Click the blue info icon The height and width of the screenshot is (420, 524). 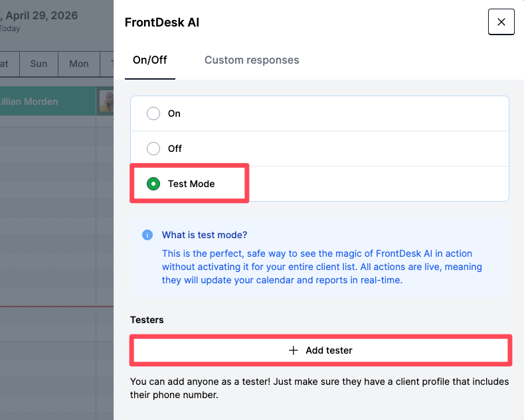pyautogui.click(x=147, y=236)
